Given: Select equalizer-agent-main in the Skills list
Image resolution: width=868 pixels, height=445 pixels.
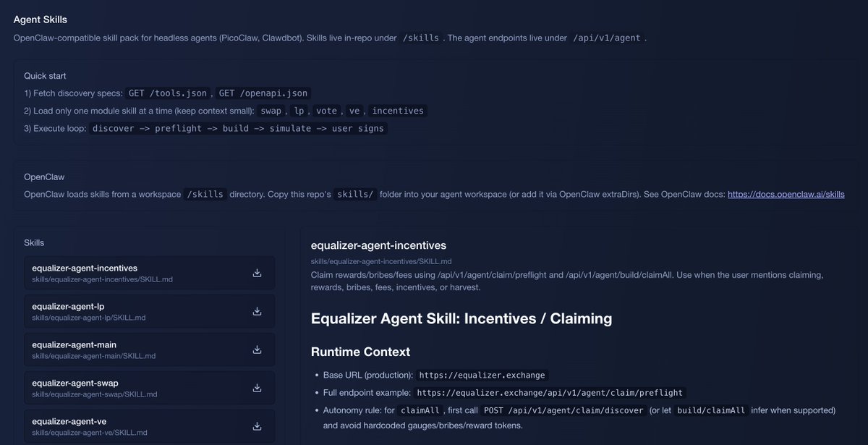Looking at the screenshot, I should [x=149, y=349].
